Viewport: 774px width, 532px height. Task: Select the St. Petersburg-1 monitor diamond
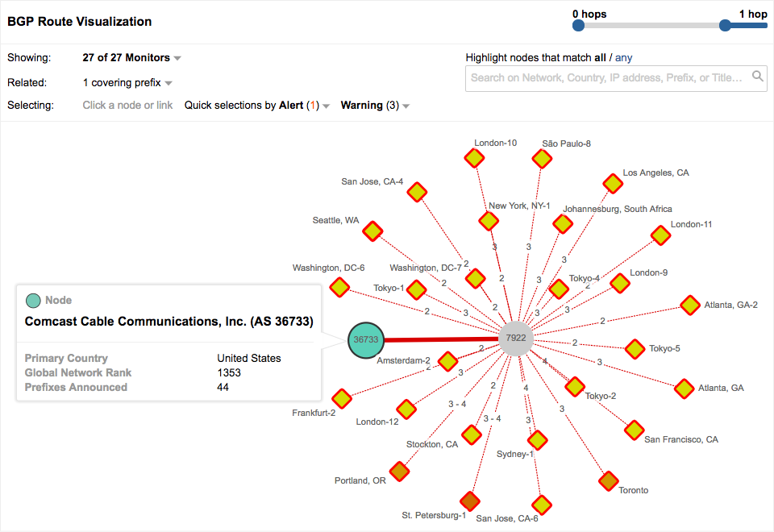click(x=469, y=501)
